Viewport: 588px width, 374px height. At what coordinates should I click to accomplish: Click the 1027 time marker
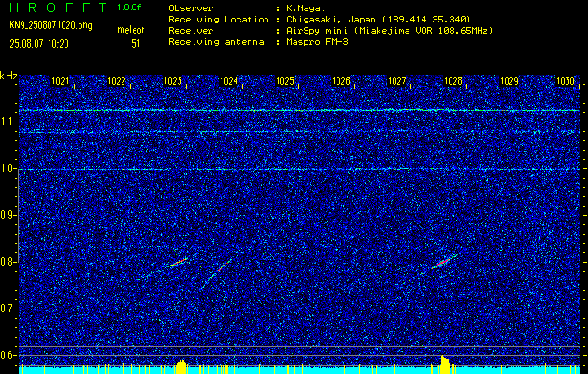(x=396, y=81)
